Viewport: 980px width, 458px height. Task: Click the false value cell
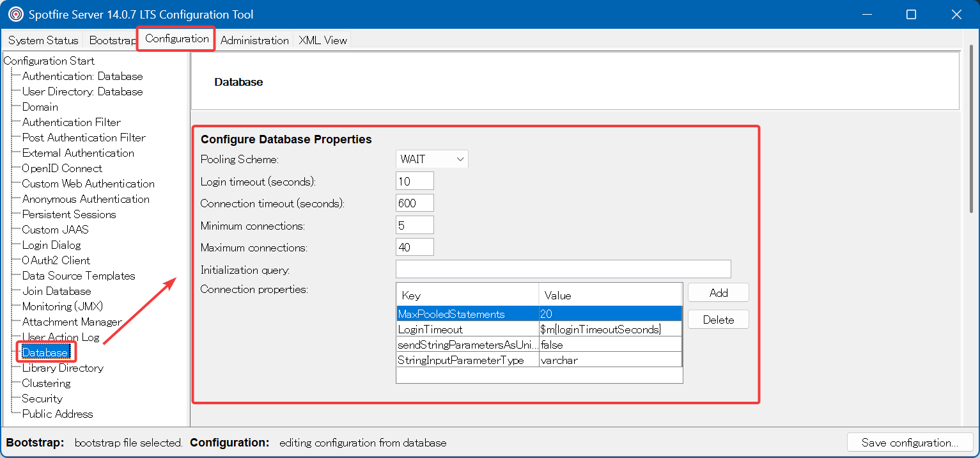611,345
